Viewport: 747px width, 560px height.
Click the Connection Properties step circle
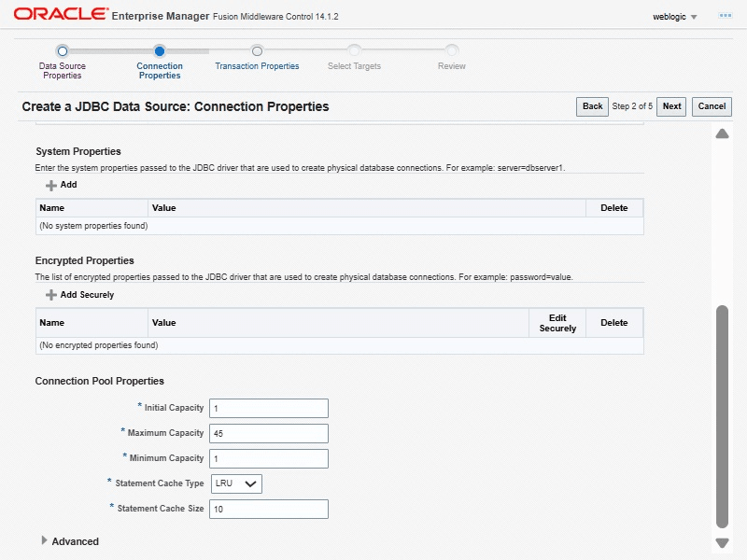tap(160, 51)
